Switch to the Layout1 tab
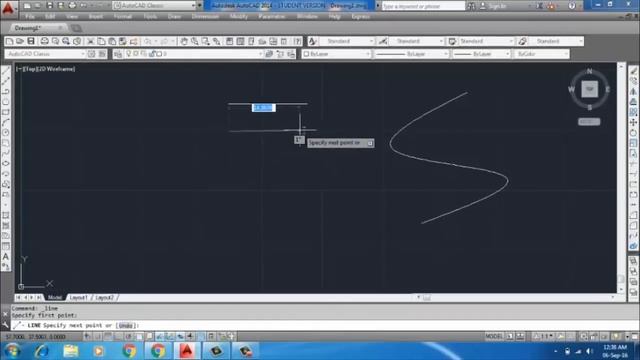The height and width of the screenshot is (360, 640). tap(78, 298)
